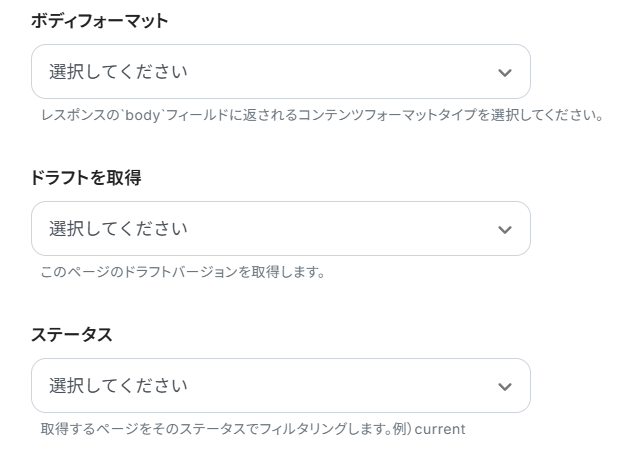Click the chevron arrow in ステータス field
Viewport: 639px width, 460px height.
[x=505, y=387]
